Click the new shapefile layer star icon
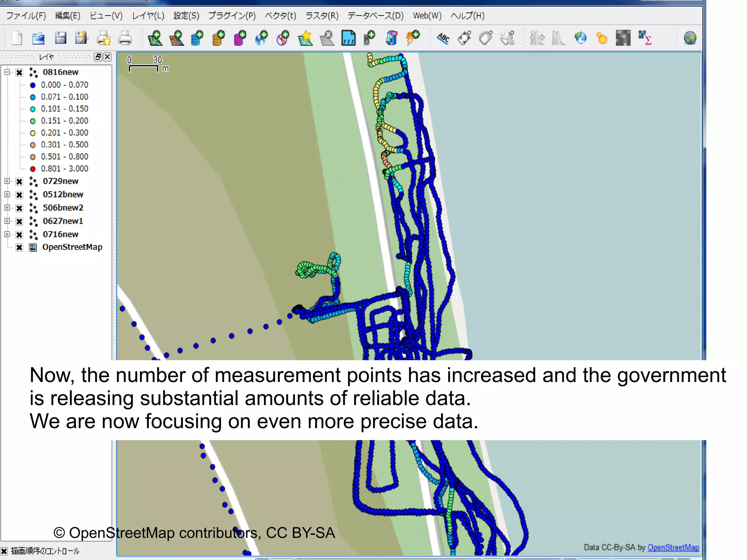 [x=305, y=38]
